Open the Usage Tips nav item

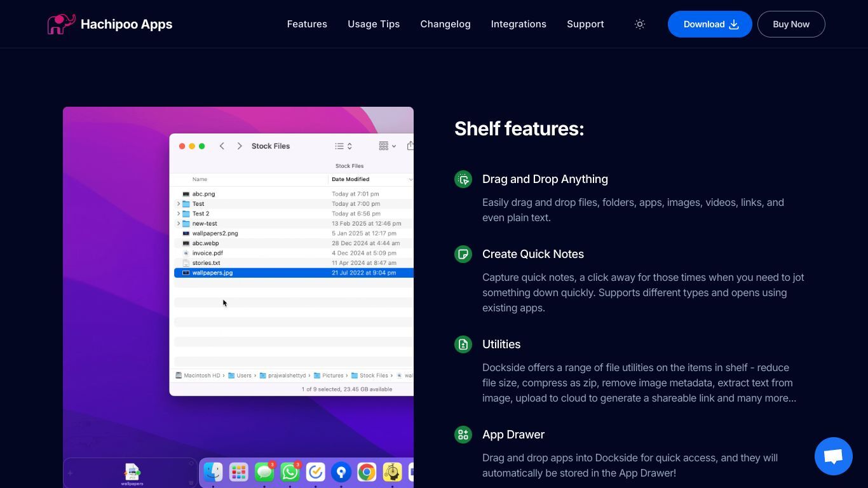(374, 24)
